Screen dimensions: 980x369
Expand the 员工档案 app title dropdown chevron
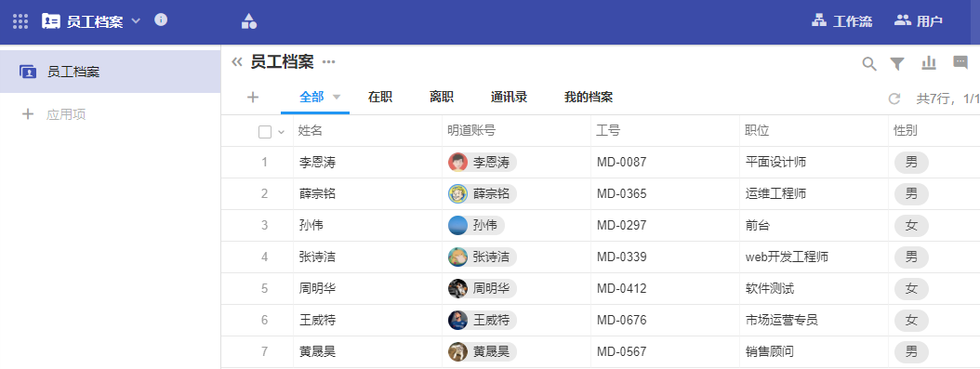click(136, 20)
